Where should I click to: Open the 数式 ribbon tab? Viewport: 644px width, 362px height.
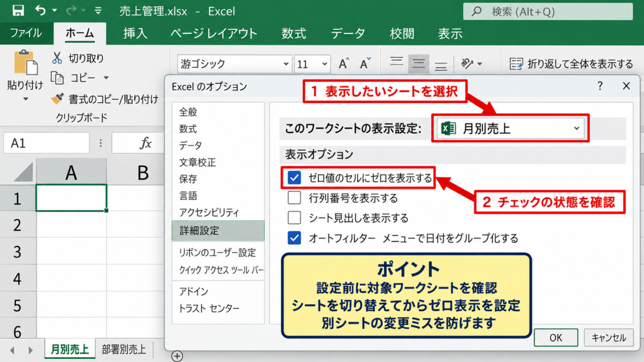coord(294,34)
